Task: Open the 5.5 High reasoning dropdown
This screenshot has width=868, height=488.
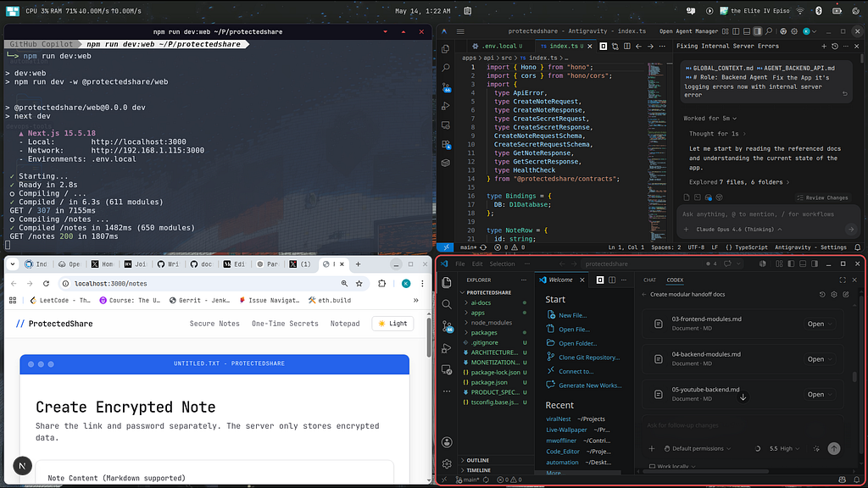Action: (x=784, y=449)
